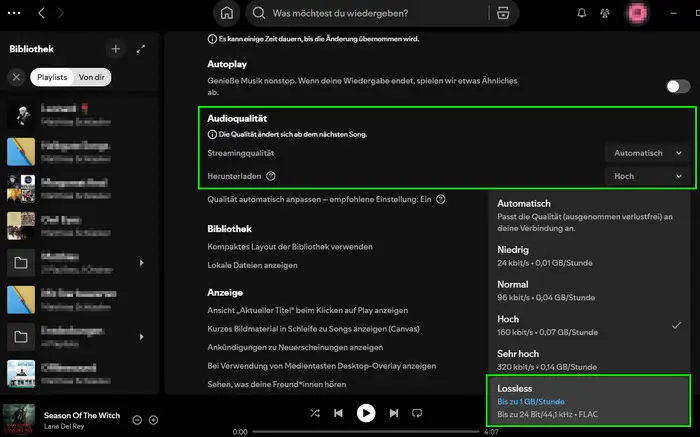The image size is (700, 437).
Task: Click Sehen, was deine Freund*innen hören
Action: [x=276, y=384]
